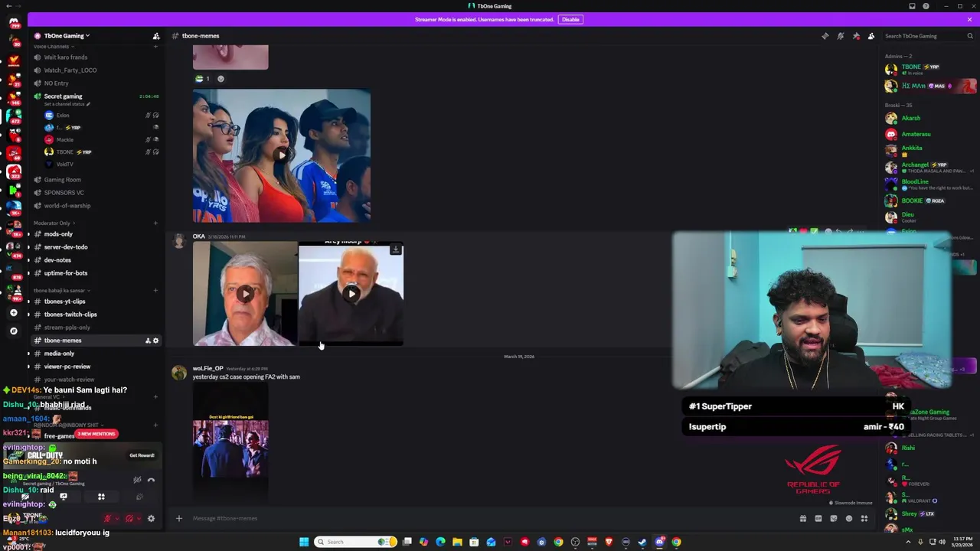The height and width of the screenshot is (551, 980).
Task: Click 3 NEW MENTIONS pill
Action: tap(97, 434)
